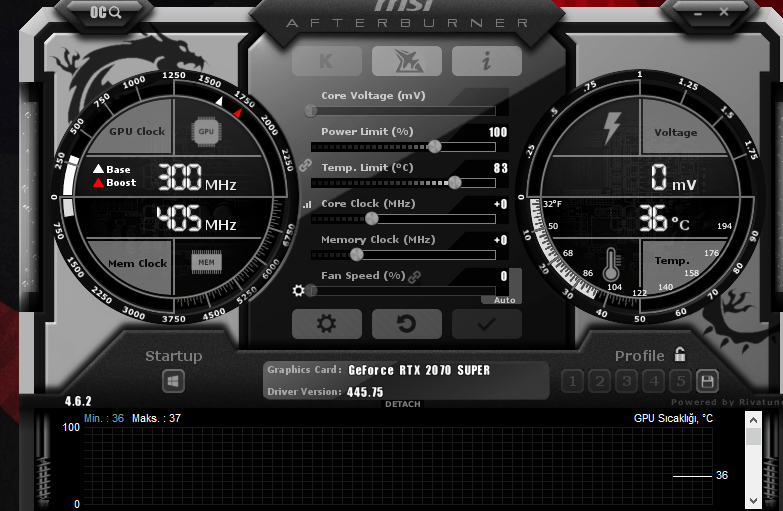783x511 pixels.
Task: Click the fan settings gear icon
Action: [298, 290]
